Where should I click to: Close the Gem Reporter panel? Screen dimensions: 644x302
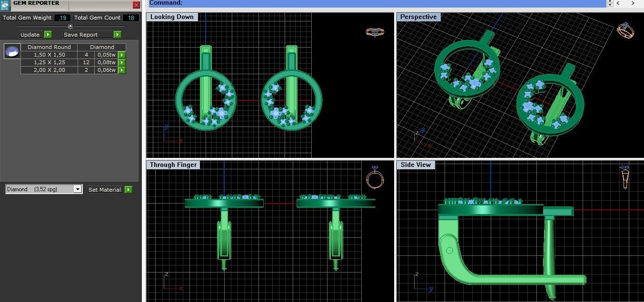coord(136,5)
